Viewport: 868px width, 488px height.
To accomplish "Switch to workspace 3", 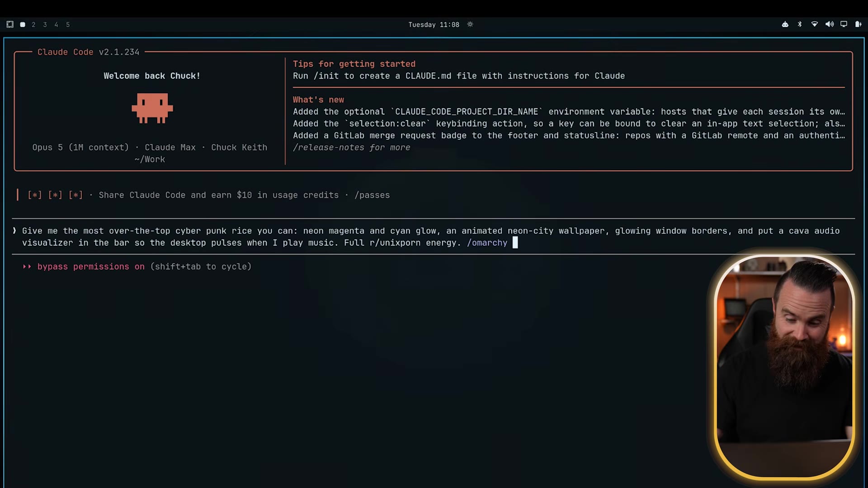I will (x=45, y=25).
